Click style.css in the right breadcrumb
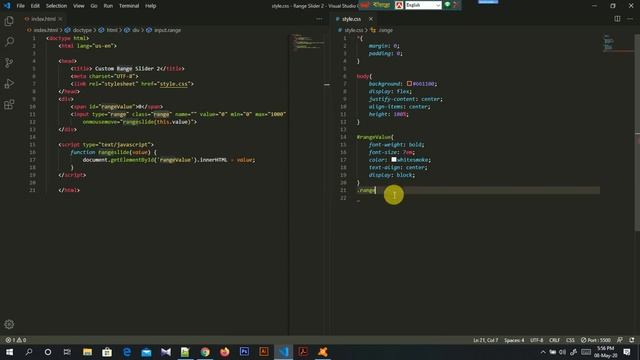 click(353, 30)
